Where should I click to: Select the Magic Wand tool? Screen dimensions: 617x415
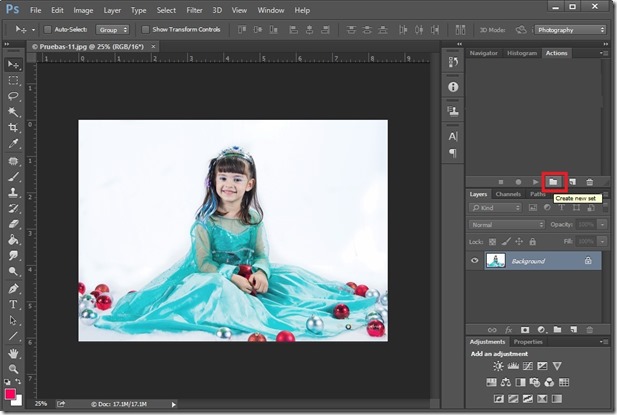[13, 112]
